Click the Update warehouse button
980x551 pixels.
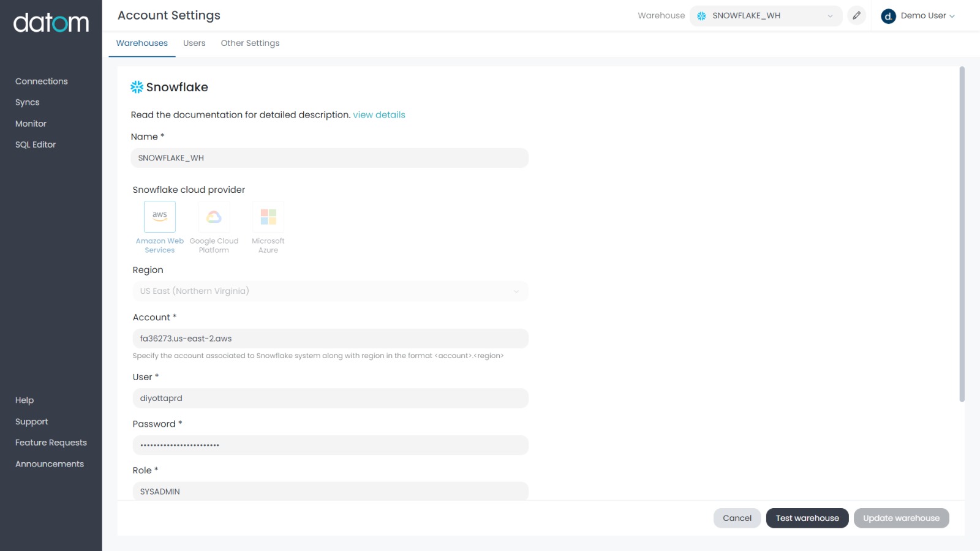901,518
